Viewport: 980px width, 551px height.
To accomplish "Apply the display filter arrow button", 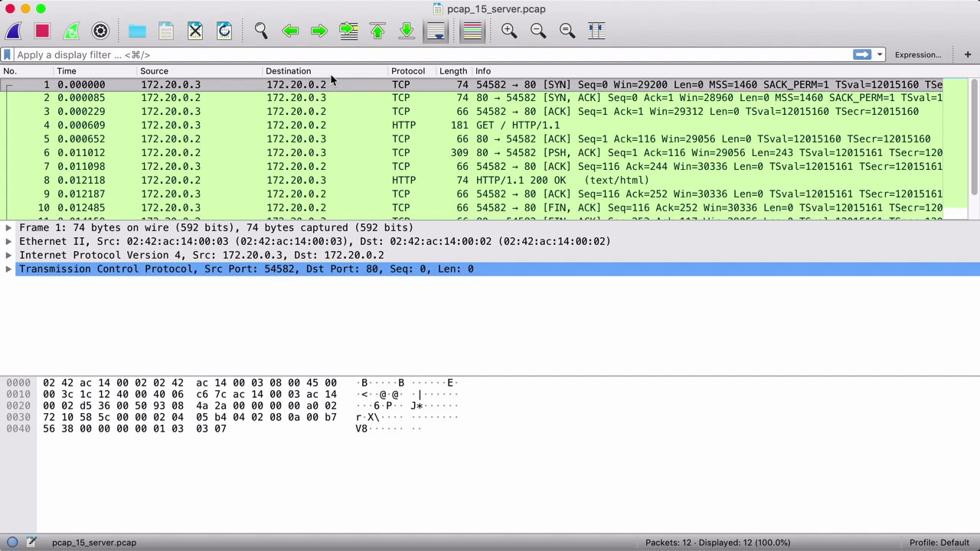I will (862, 54).
